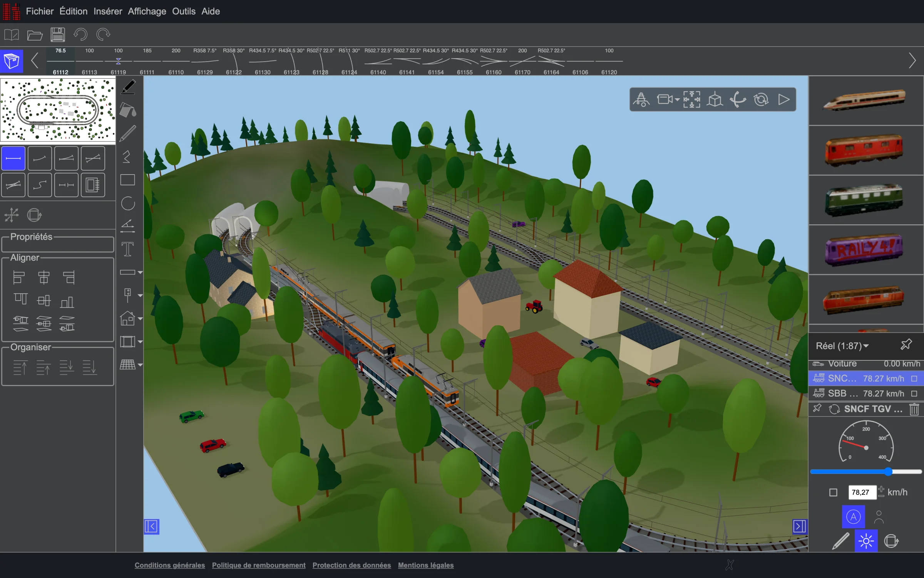Click the undo arrow icon

pos(80,35)
